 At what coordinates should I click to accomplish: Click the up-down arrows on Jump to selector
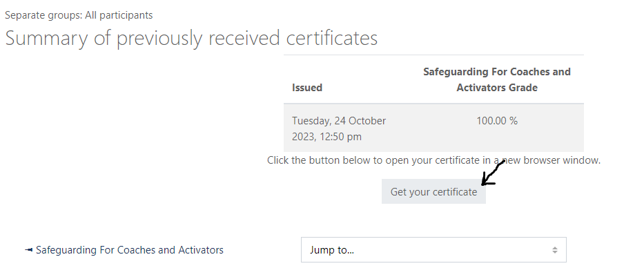coord(555,250)
